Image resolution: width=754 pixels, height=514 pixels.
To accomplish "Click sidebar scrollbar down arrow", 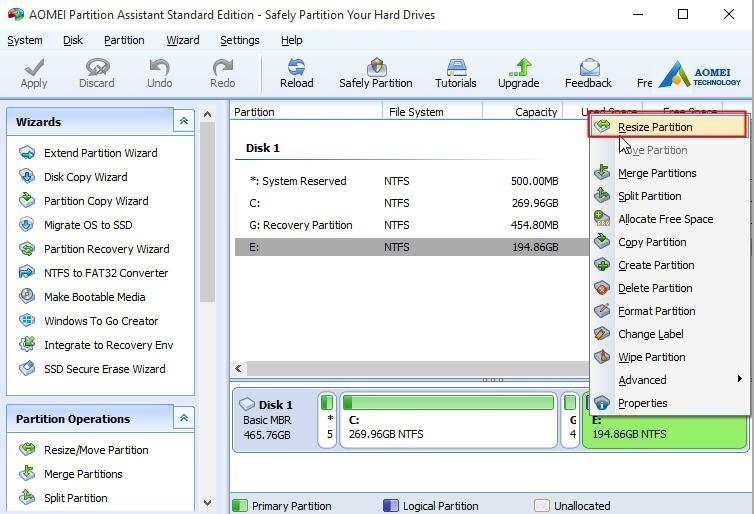I will pyautogui.click(x=207, y=503).
